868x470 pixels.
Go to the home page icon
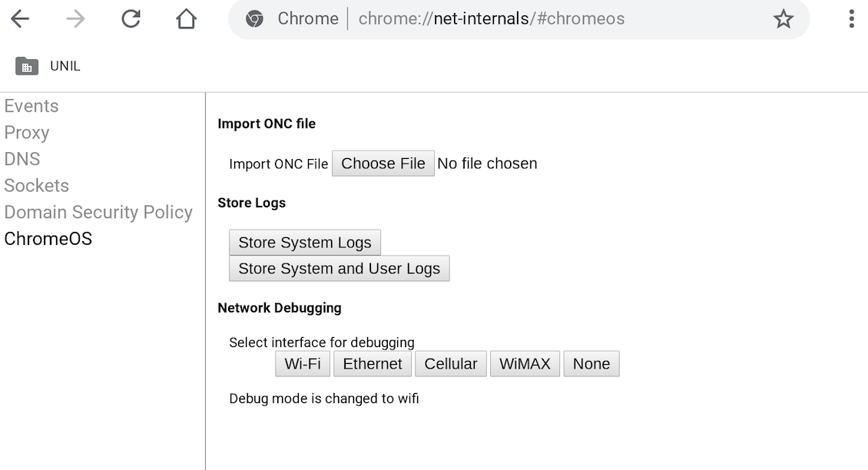point(186,19)
